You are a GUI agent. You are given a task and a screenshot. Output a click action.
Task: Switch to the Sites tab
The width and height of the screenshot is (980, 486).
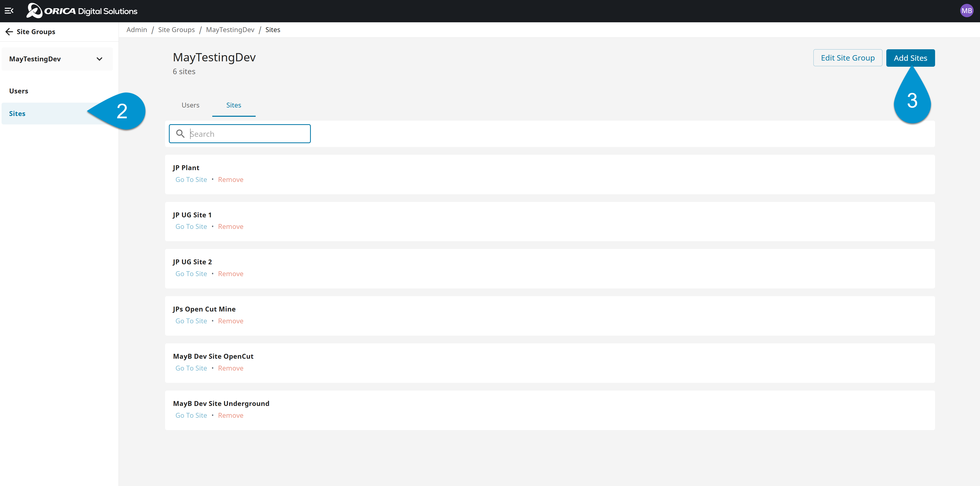point(234,105)
